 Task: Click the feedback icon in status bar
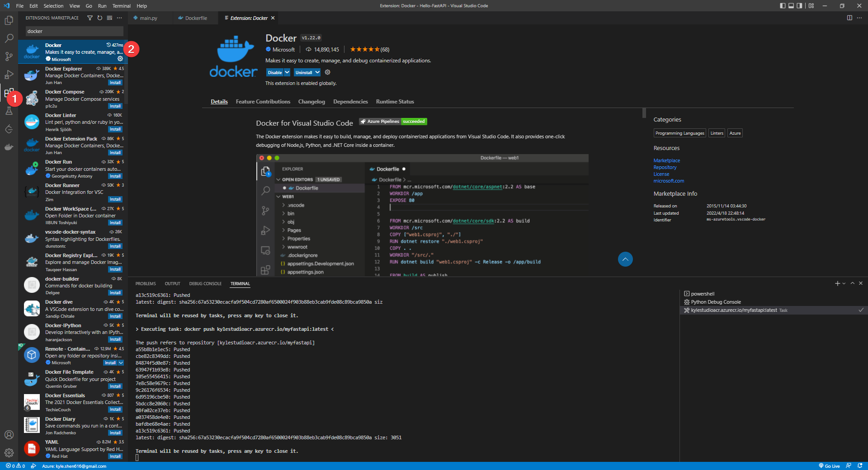click(849, 466)
